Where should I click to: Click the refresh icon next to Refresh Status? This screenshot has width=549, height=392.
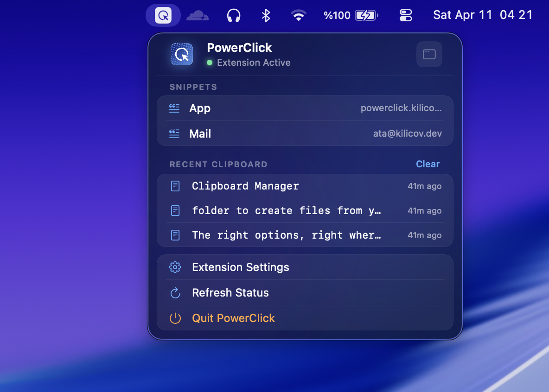pyautogui.click(x=175, y=292)
